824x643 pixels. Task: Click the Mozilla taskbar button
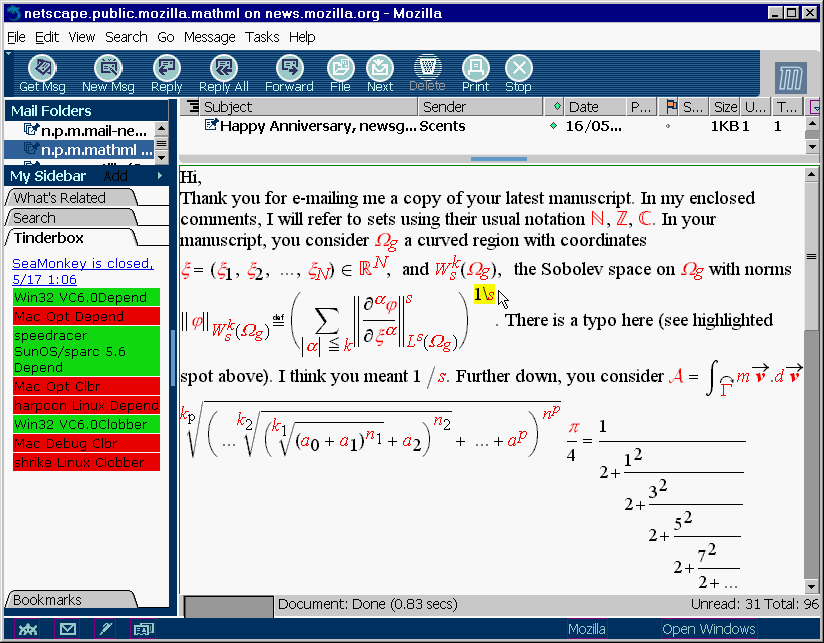point(587,629)
